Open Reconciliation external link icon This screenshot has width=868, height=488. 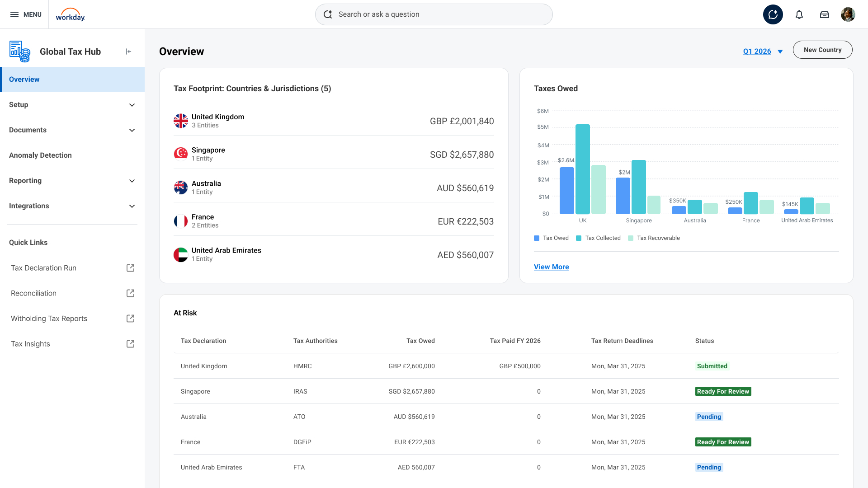click(130, 293)
